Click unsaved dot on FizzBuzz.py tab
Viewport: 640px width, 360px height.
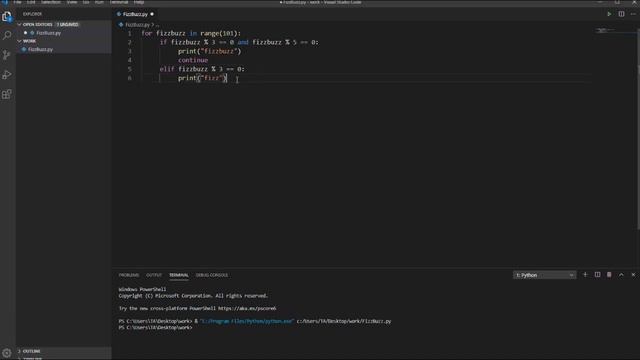tap(152, 14)
